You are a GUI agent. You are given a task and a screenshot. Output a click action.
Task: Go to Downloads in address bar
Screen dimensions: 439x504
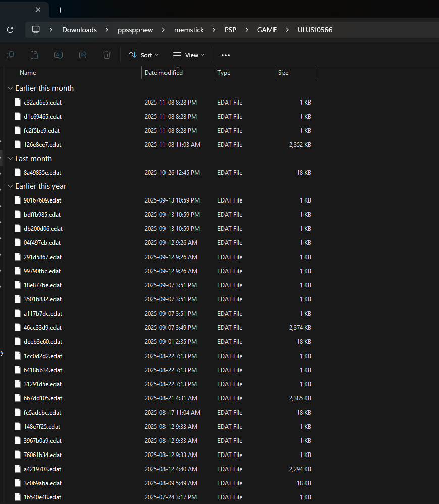79,30
